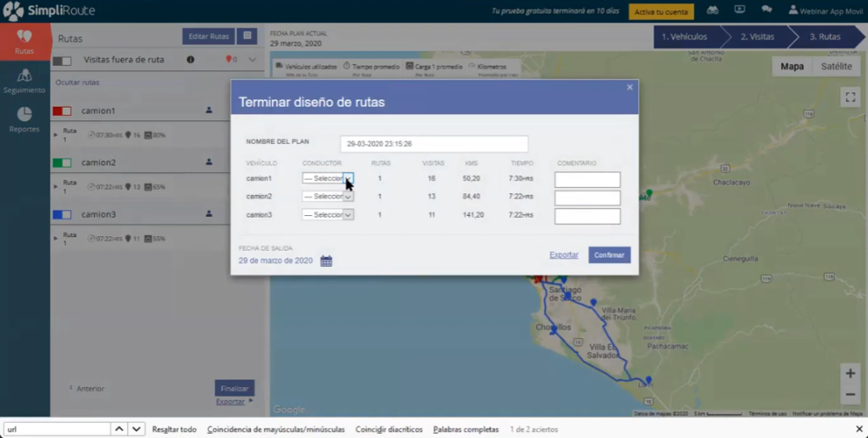868x438 pixels.
Task: Go to previous find match
Action: coord(119,430)
